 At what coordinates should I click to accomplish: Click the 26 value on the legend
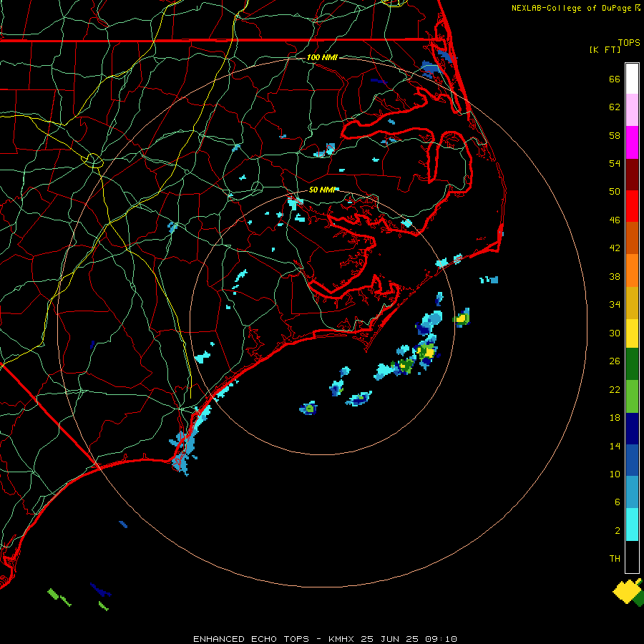pos(615,361)
